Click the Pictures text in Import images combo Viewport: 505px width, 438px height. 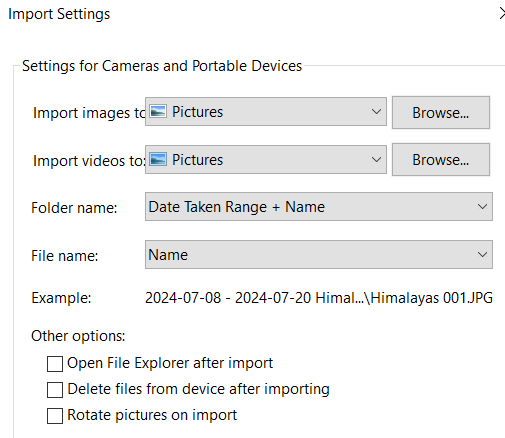[197, 112]
